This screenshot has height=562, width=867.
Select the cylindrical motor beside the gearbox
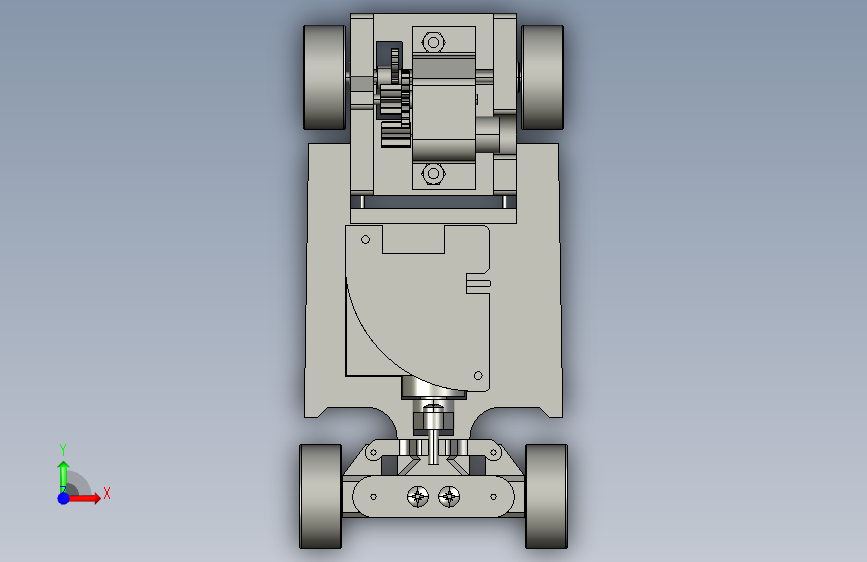pyautogui.click(x=495, y=134)
